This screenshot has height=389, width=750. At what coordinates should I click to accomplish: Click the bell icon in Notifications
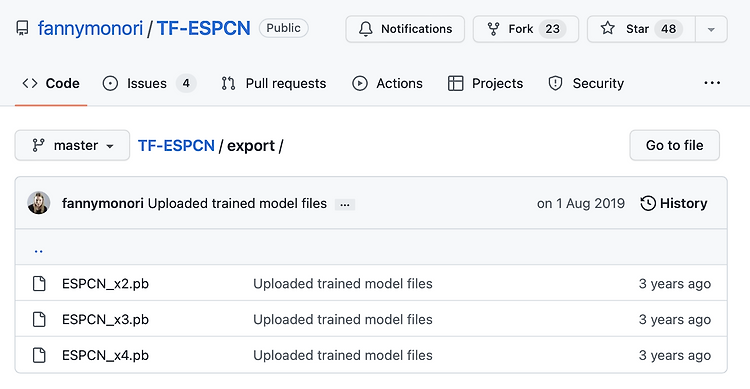(365, 29)
